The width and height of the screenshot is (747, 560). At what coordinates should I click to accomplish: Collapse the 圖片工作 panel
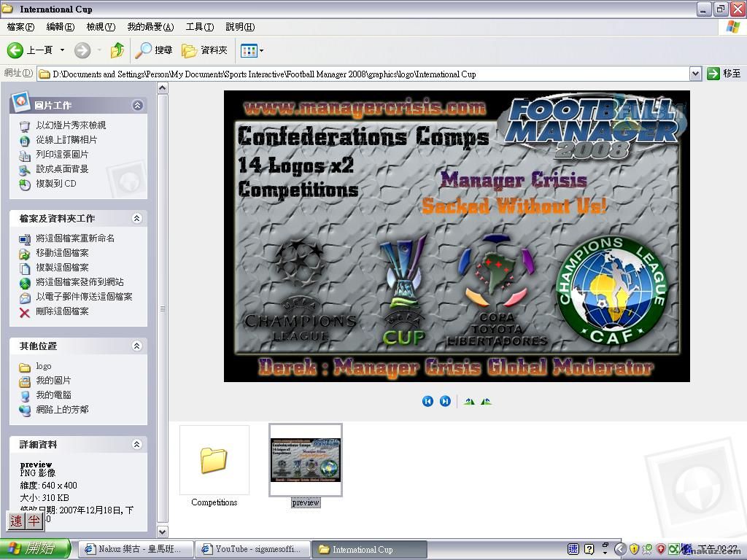pyautogui.click(x=137, y=105)
